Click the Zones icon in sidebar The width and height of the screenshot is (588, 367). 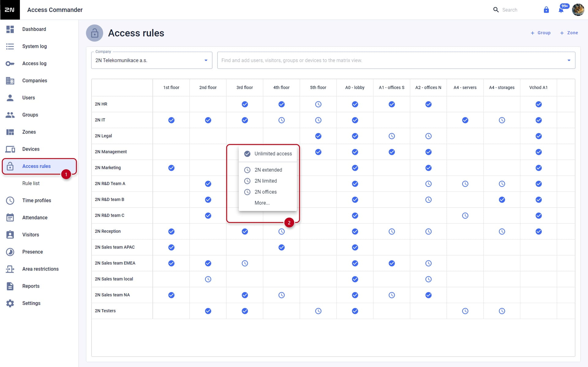click(10, 132)
